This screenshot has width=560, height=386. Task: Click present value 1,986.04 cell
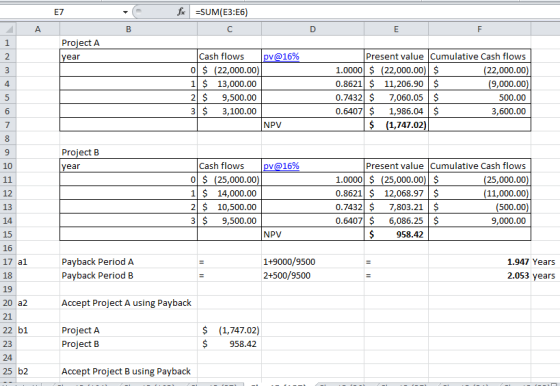point(396,111)
